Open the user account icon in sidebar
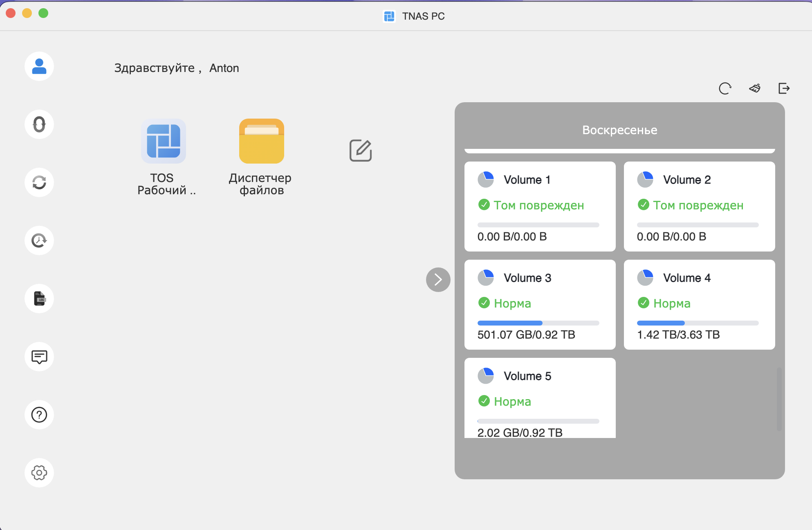Image resolution: width=812 pixels, height=530 pixels. (x=39, y=66)
